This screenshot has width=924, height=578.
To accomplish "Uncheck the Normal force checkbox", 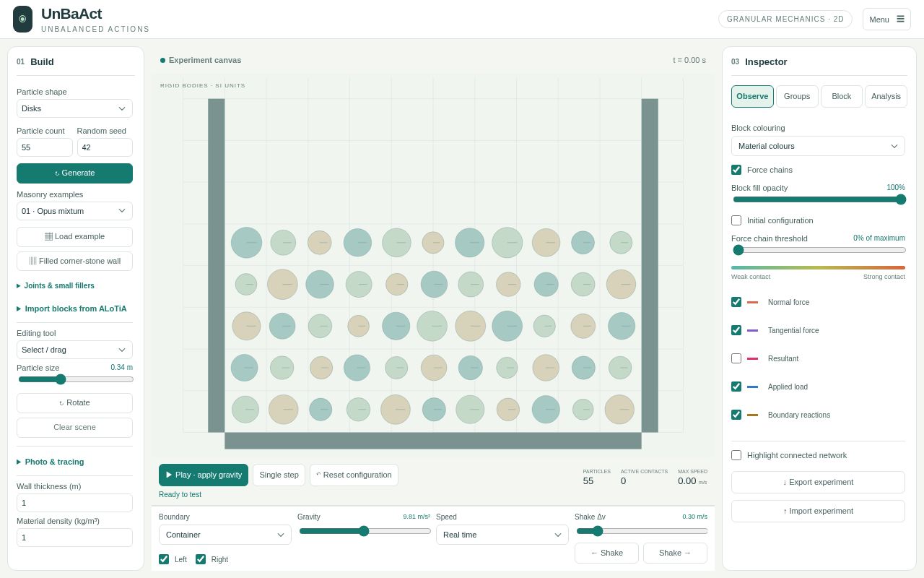I will point(736,302).
